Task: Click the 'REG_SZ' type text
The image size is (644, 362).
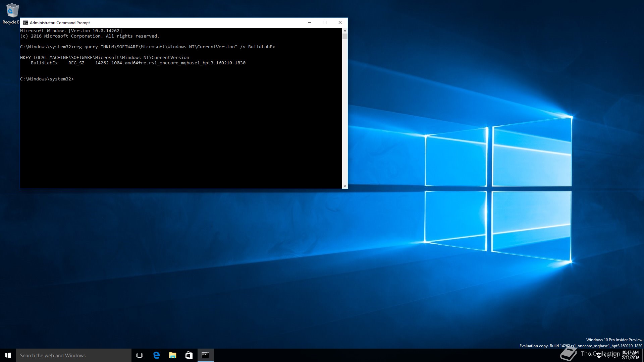Action: 76,63
